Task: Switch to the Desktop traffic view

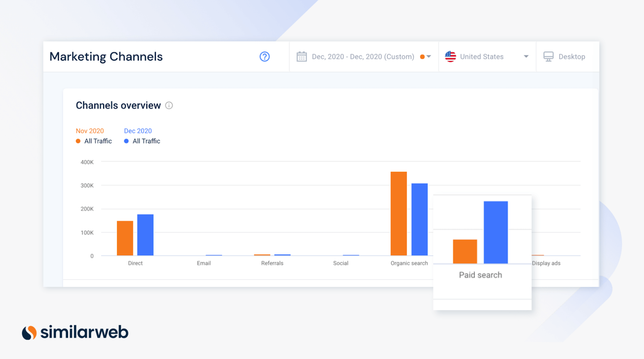Action: [572, 57]
